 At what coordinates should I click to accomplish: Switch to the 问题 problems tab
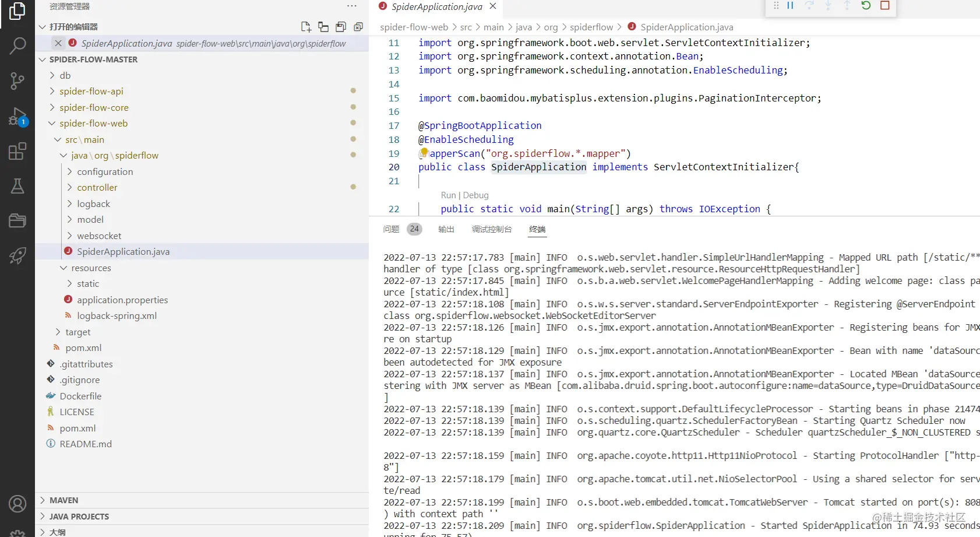click(391, 229)
